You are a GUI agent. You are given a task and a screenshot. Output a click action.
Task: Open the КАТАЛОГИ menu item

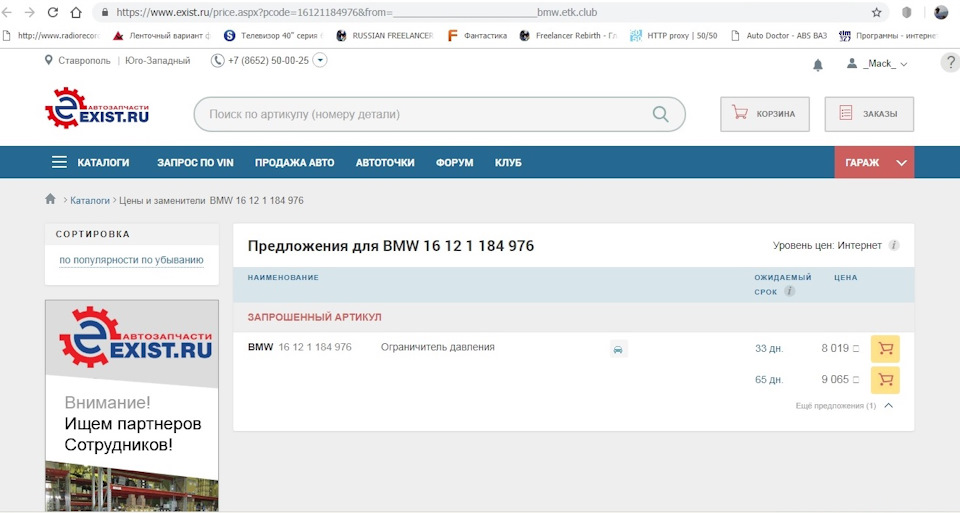pos(103,163)
